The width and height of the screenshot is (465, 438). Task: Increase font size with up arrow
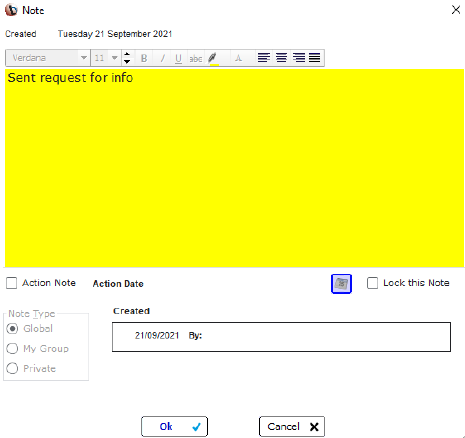click(127, 54)
